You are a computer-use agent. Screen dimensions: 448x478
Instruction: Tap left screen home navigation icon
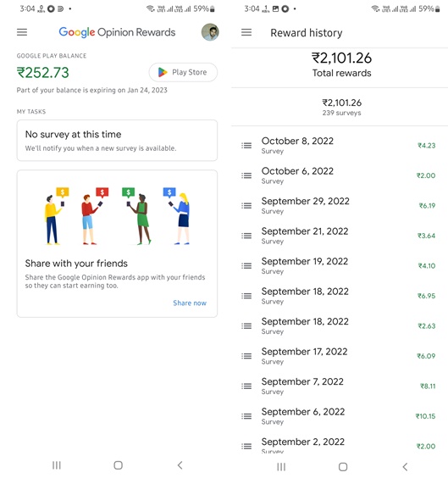(119, 465)
